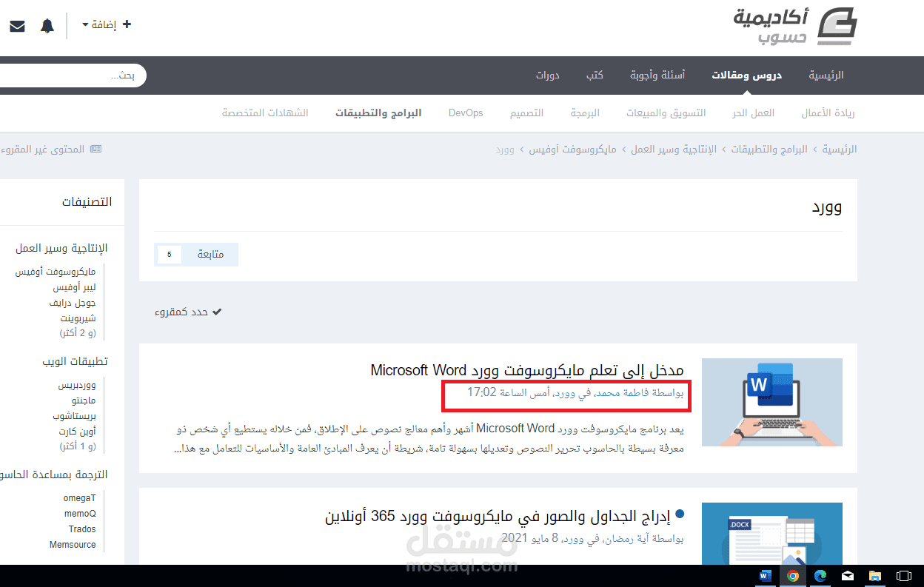The image size is (924, 587).
Task: Open the messages envelope icon
Action: (x=17, y=26)
